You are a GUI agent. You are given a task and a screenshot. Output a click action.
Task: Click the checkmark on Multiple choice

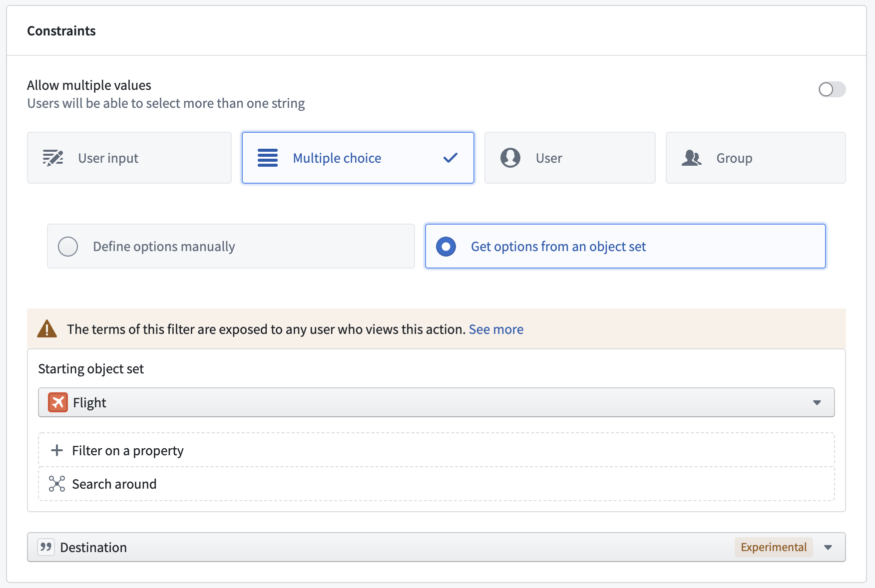click(x=450, y=158)
